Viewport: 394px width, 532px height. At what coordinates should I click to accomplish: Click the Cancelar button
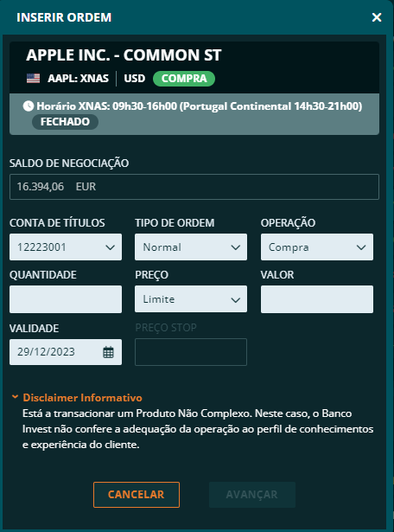pyautogui.click(x=137, y=495)
